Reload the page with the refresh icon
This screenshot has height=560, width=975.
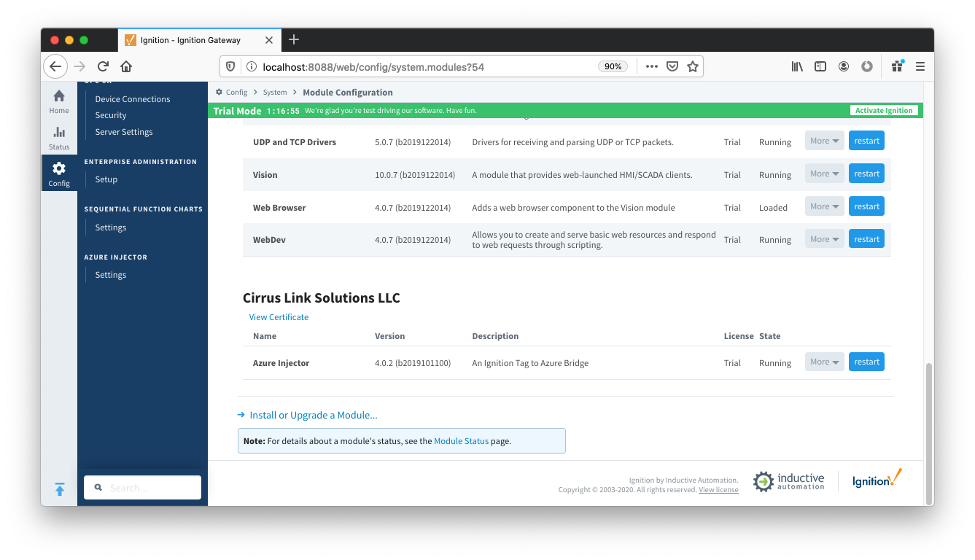coord(103,66)
